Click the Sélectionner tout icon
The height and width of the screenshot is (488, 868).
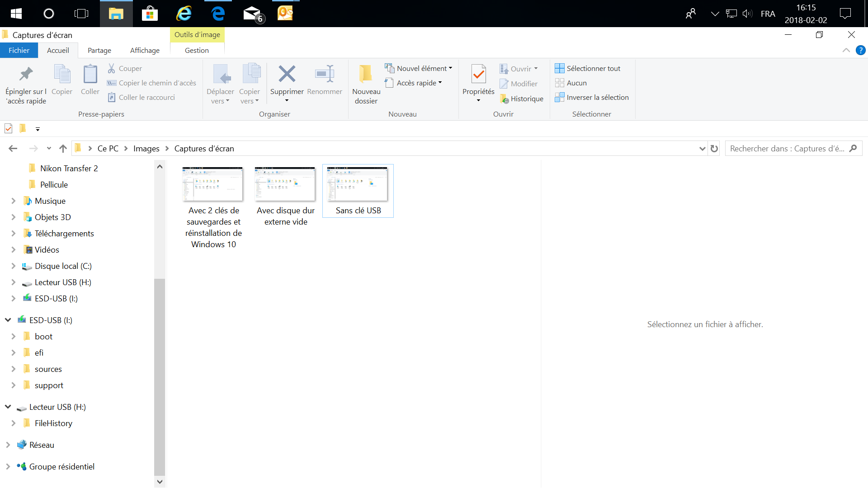click(560, 68)
